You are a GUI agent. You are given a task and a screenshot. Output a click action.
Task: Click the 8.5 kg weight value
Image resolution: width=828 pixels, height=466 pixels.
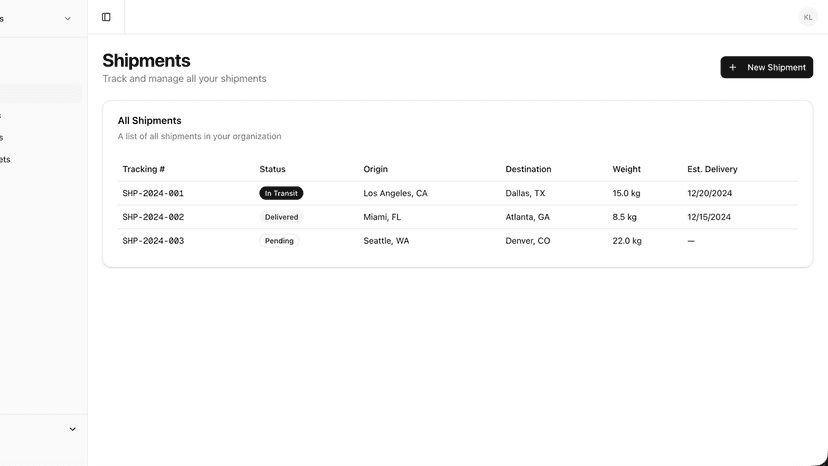pos(625,217)
